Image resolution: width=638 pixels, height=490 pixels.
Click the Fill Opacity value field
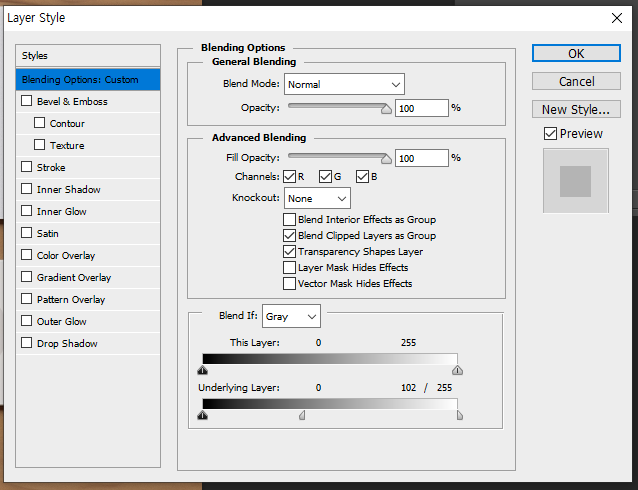(x=422, y=158)
